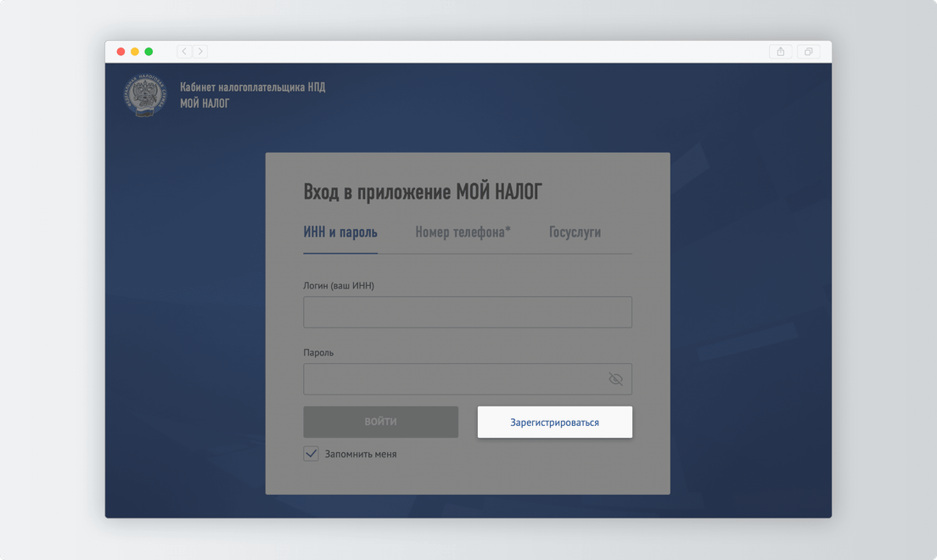Viewport: 937px width, 560px height.
Task: Maximize the window with green button
Action: pos(149,52)
